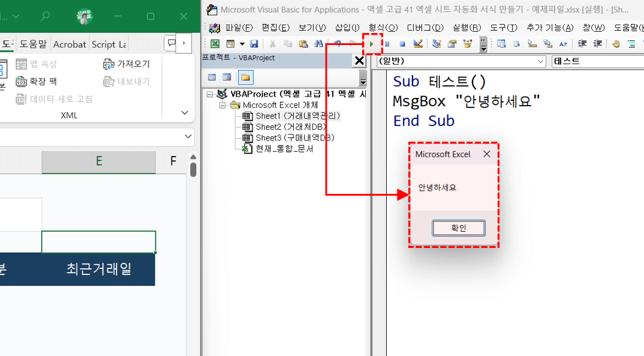Run the macro with the green play icon

[372, 44]
